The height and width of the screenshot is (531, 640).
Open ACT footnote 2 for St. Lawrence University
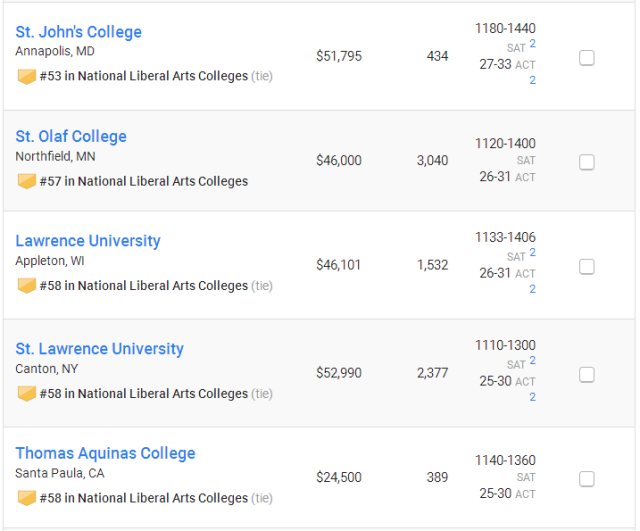(x=532, y=397)
